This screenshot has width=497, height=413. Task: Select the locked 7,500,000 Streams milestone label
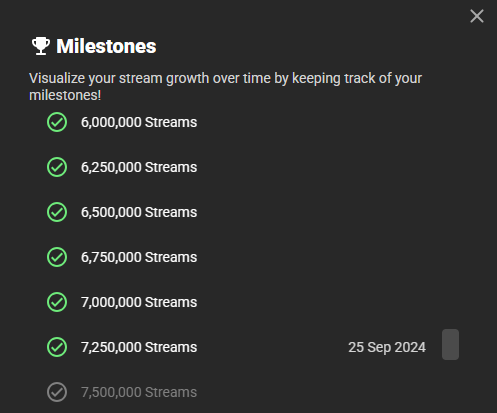(139, 392)
